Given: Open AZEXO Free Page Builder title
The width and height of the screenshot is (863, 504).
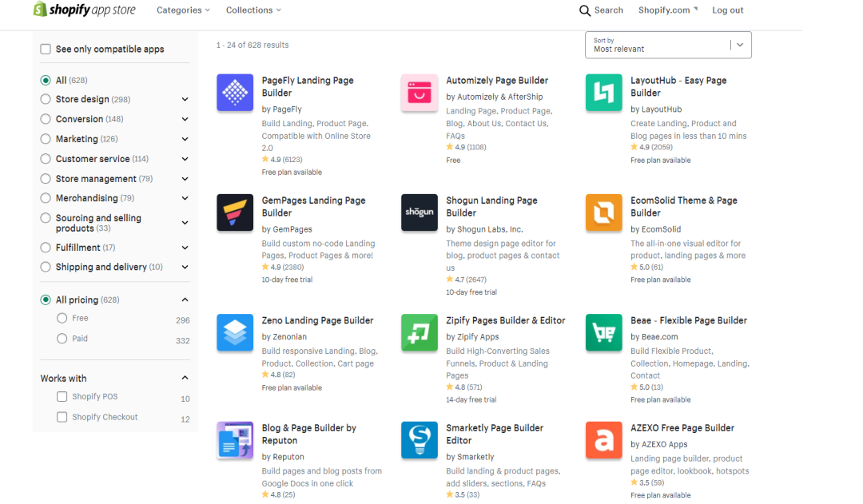Looking at the screenshot, I should click(682, 428).
